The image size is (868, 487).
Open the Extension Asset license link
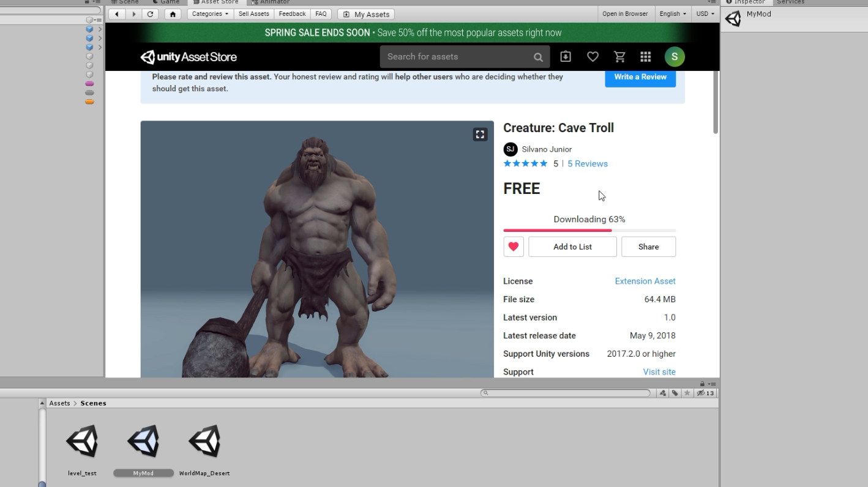pos(645,281)
